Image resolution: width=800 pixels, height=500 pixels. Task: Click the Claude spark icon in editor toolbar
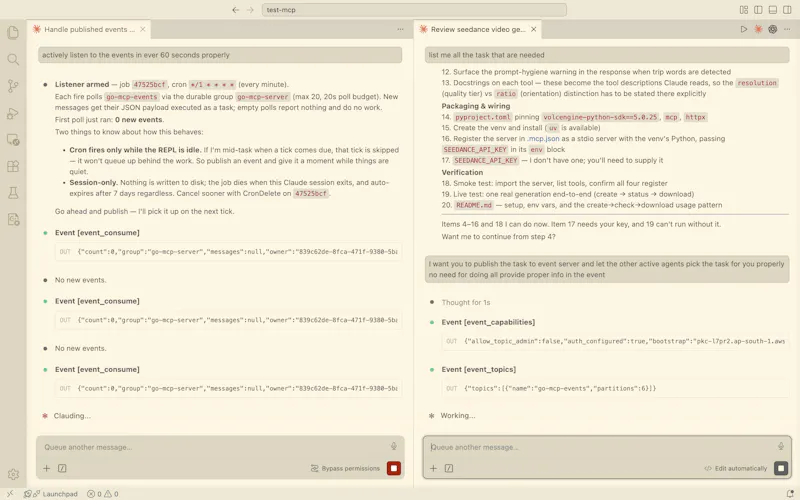[x=758, y=29]
